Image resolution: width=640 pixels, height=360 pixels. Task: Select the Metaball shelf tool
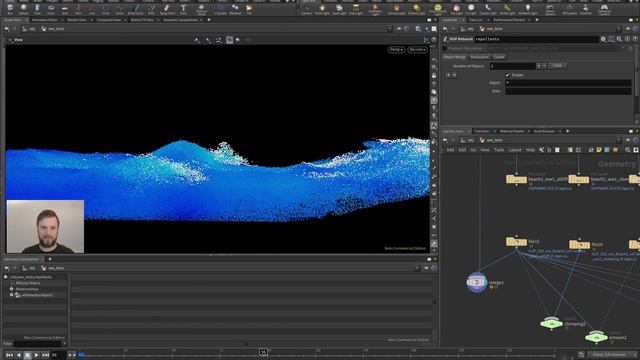(235, 9)
